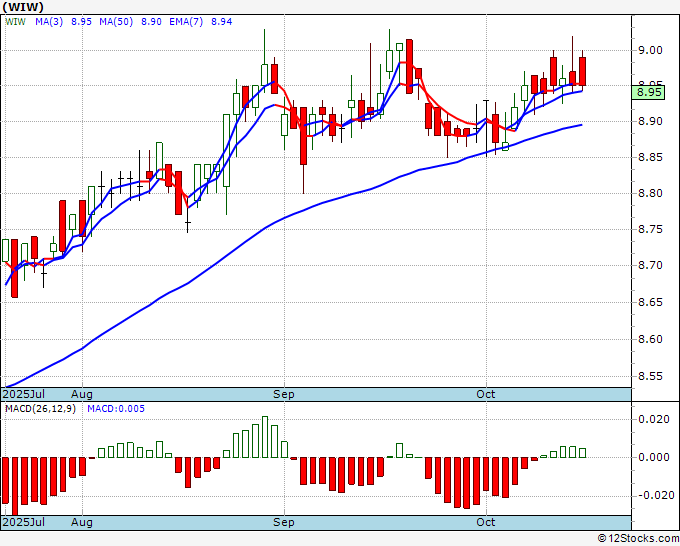
Task: Click the EMA(7) legend label
Action: pyautogui.click(x=186, y=22)
